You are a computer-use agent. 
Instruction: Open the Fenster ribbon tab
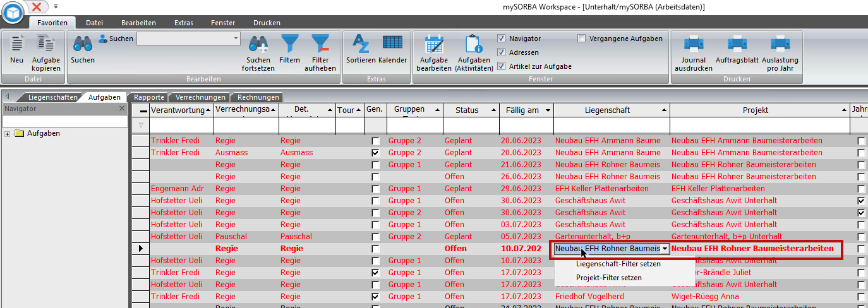pyautogui.click(x=224, y=23)
